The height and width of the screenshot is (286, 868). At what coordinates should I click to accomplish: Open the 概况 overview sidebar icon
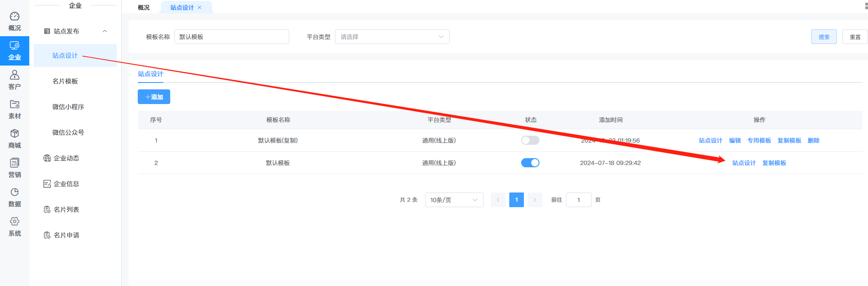[x=15, y=22]
